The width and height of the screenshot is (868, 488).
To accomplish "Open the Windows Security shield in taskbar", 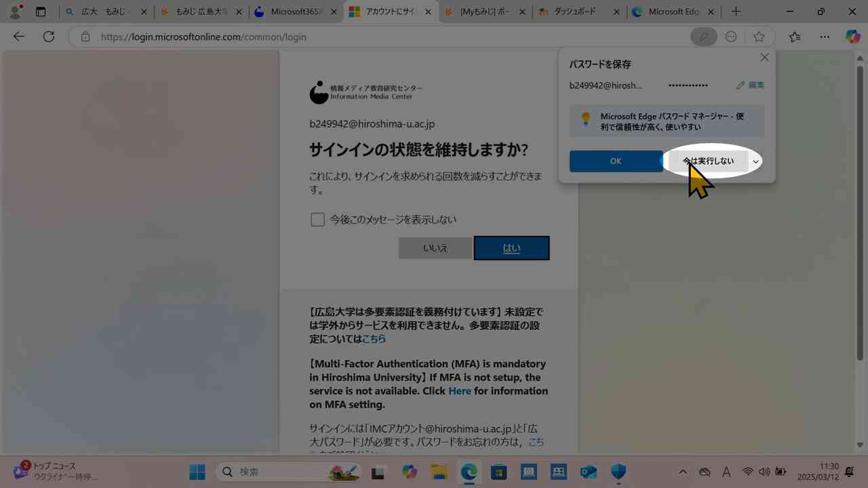I will pyautogui.click(x=618, y=472).
